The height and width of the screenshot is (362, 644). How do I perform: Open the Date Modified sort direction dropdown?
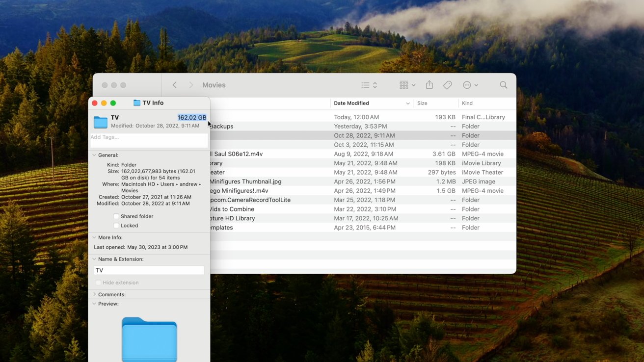click(407, 103)
